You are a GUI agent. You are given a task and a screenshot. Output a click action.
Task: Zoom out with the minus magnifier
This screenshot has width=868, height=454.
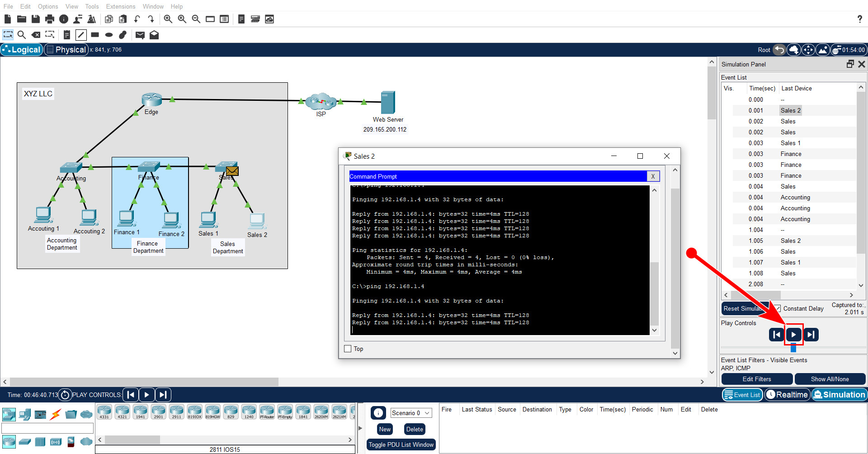196,19
